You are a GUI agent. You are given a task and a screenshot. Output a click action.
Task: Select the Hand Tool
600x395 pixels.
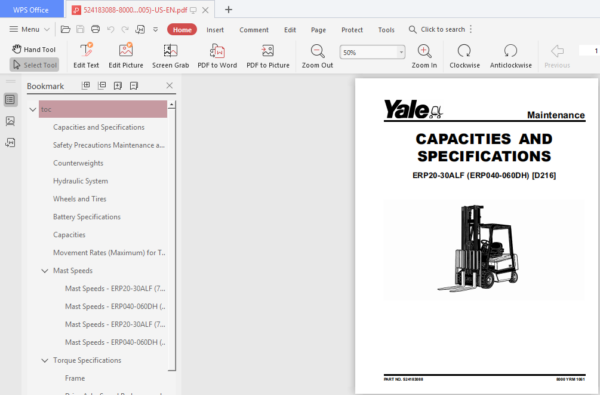[x=34, y=49]
